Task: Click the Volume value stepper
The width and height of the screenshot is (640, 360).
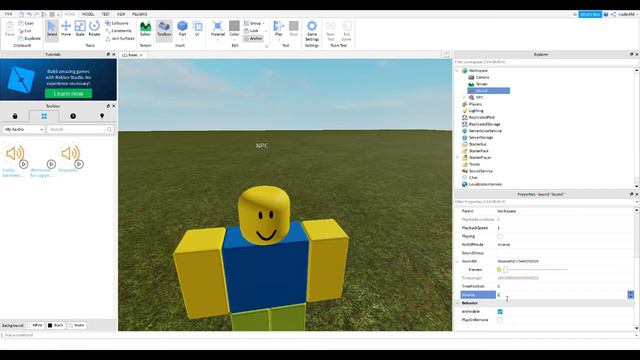Action: click(x=631, y=295)
